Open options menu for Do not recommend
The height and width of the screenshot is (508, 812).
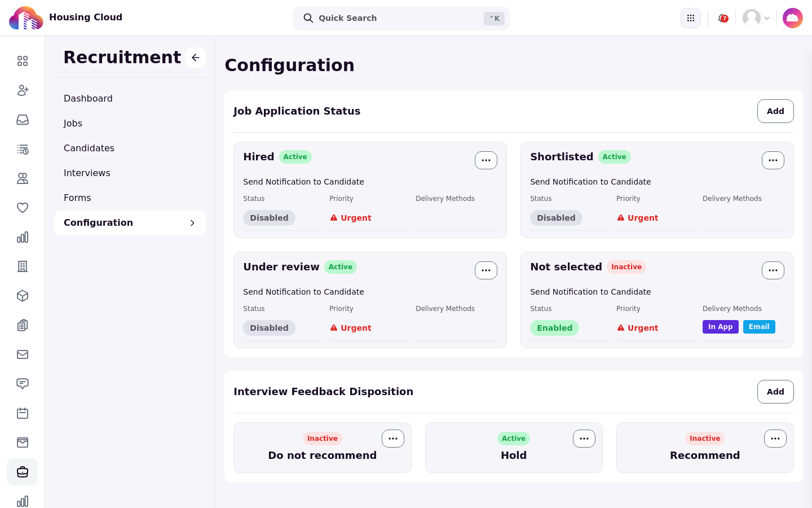[393, 439]
